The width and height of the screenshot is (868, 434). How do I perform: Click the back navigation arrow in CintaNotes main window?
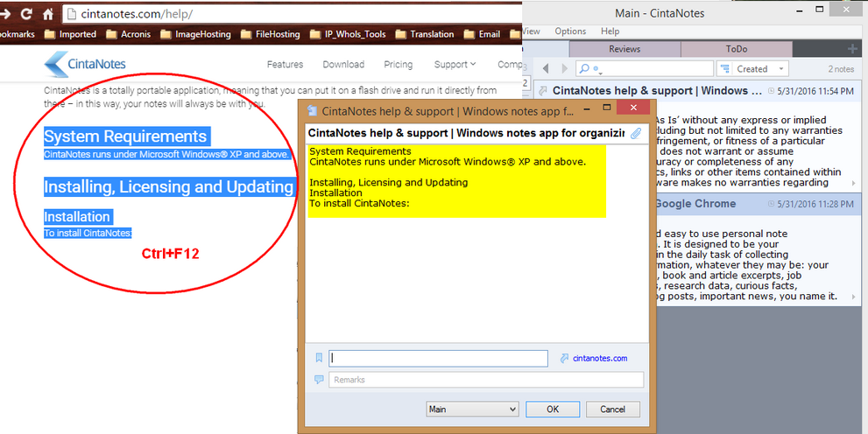(x=546, y=68)
